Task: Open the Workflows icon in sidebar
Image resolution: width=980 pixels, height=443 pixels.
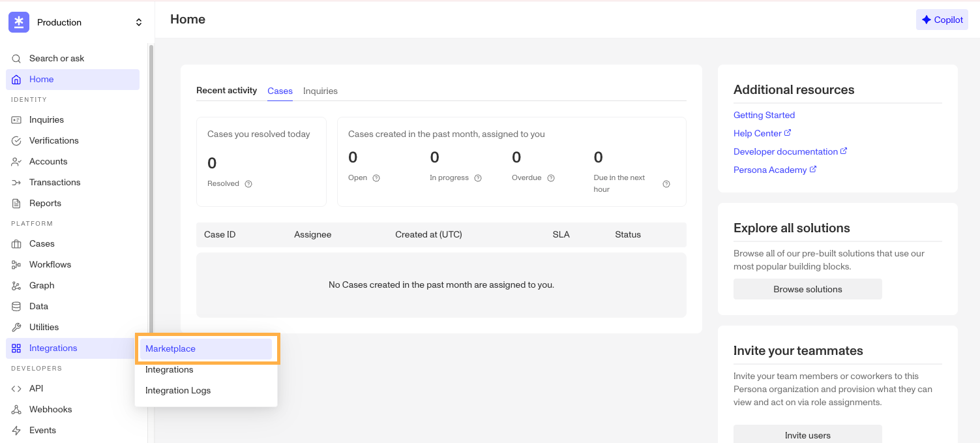Action: (16, 265)
